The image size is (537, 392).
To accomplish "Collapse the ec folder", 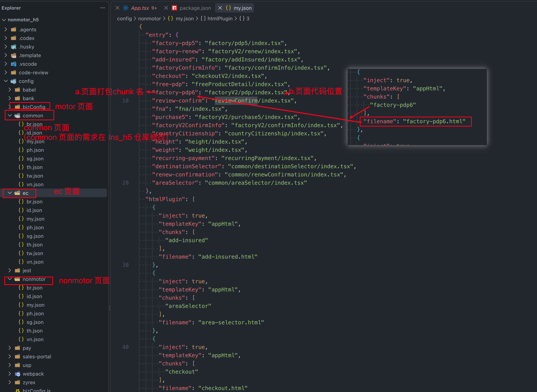I will point(10,193).
